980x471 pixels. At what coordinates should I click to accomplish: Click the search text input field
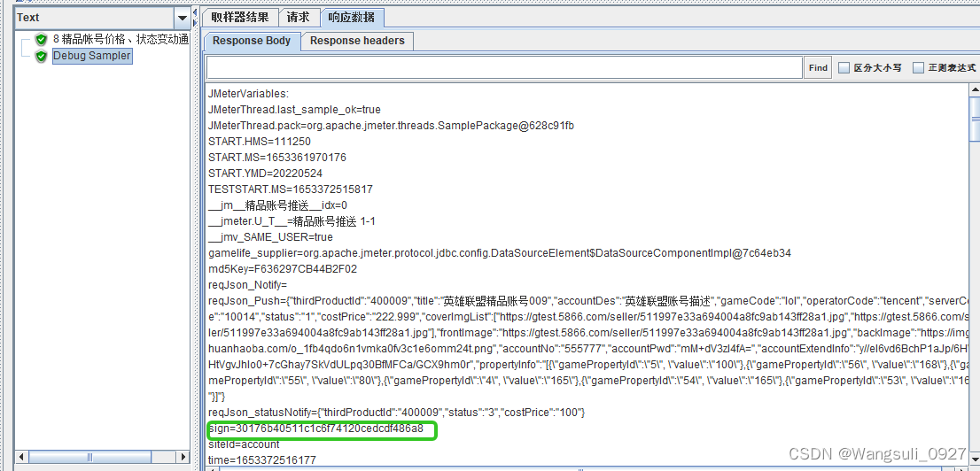[504, 67]
